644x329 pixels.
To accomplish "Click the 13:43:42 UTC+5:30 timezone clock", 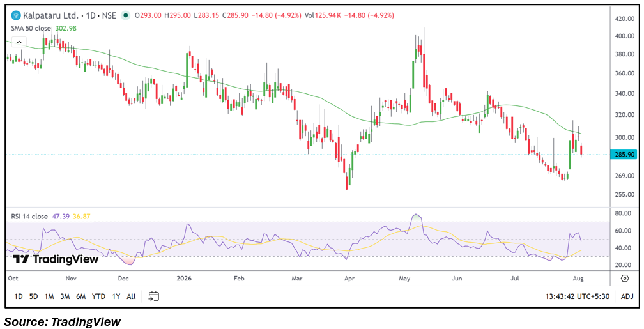I will (x=577, y=296).
